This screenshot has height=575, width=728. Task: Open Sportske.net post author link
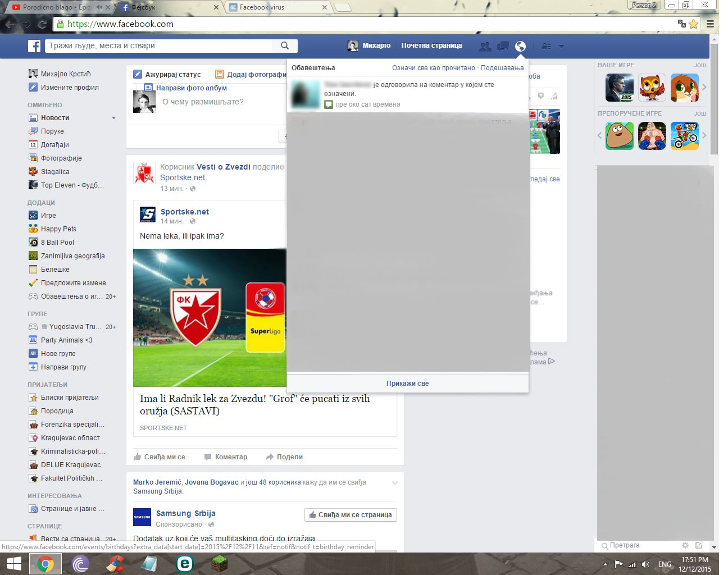[x=184, y=212]
